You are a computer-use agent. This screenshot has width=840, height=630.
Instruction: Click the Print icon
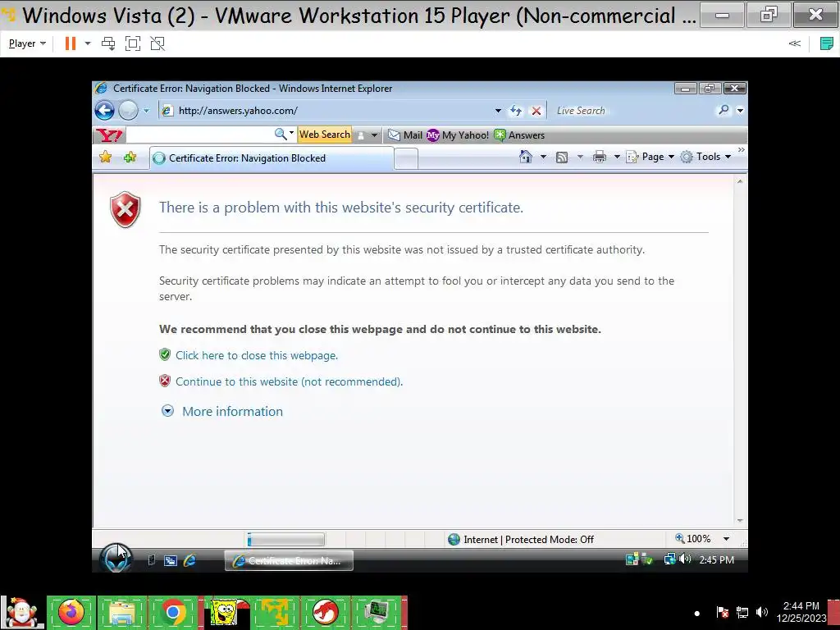(x=600, y=157)
